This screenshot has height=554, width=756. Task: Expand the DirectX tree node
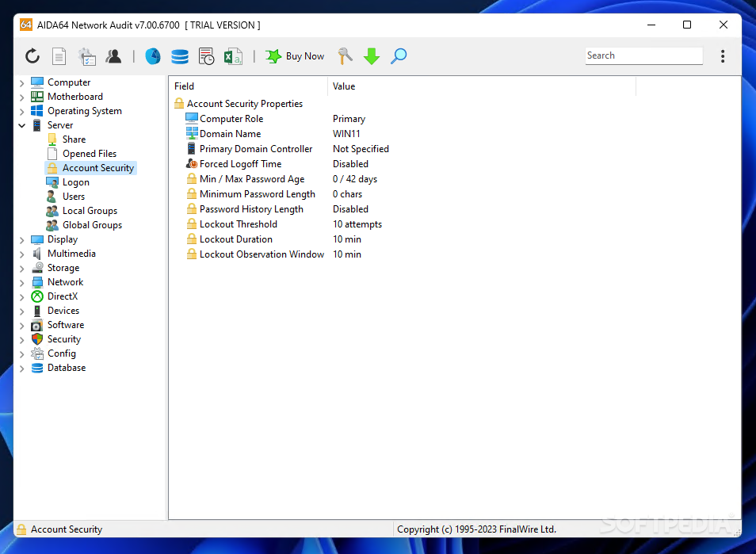click(21, 297)
